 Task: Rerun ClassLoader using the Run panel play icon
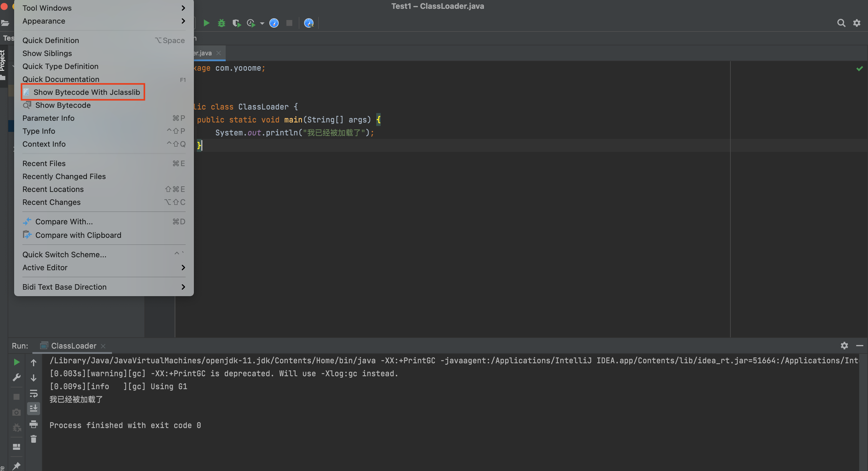(x=16, y=362)
